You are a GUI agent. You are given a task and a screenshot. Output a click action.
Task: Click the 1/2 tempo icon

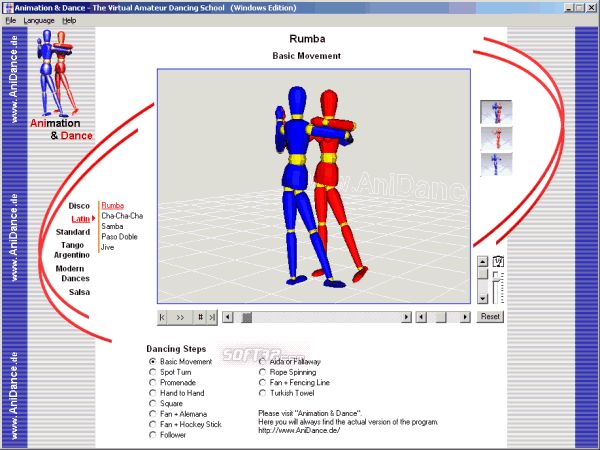pyautogui.click(x=498, y=261)
